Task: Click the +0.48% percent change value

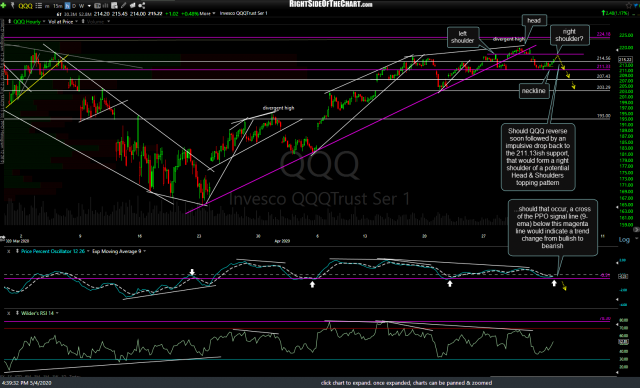Action: [190, 13]
